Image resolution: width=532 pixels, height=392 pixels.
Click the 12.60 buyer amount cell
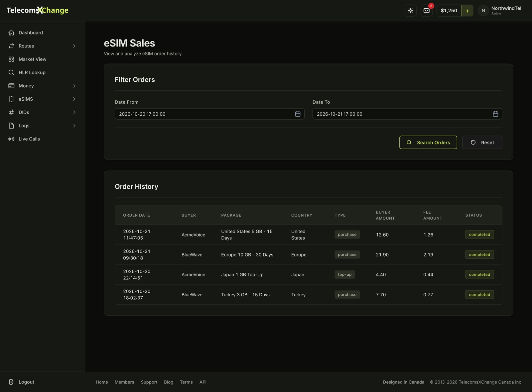tap(382, 235)
